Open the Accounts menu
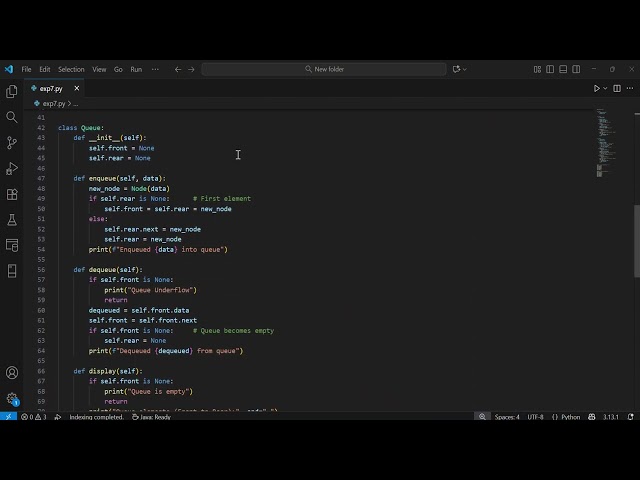 pyautogui.click(x=12, y=372)
